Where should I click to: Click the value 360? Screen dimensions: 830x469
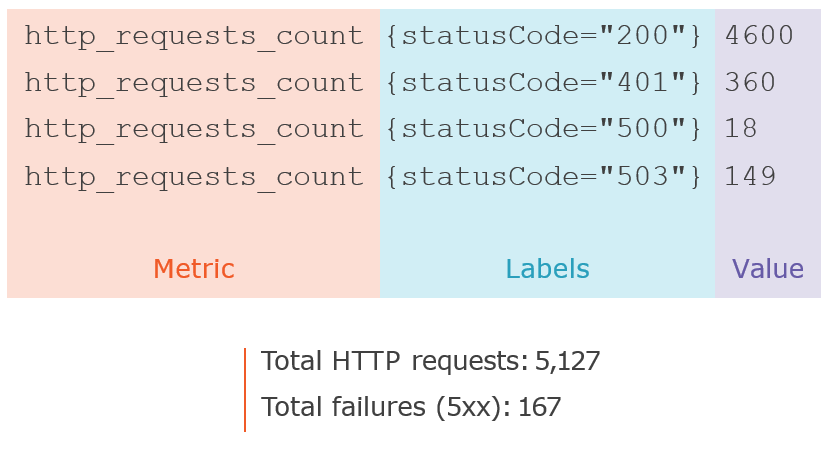pos(751,83)
